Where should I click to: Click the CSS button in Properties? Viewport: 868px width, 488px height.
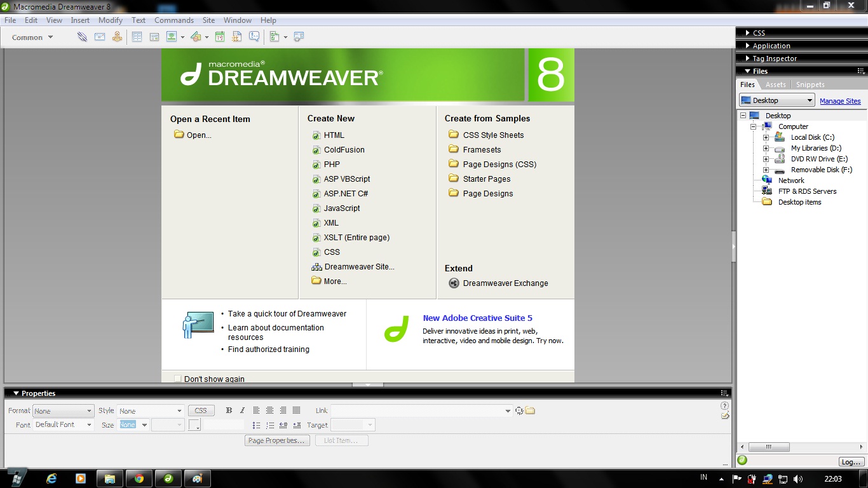201,410
